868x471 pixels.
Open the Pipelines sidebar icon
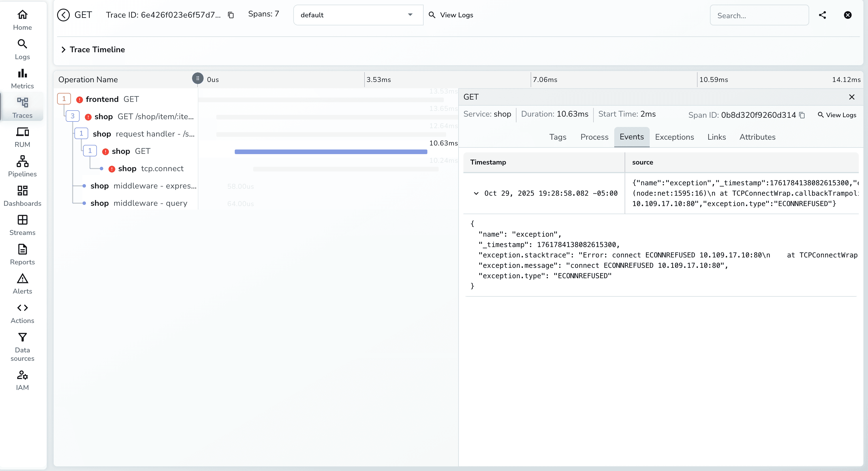point(22,166)
